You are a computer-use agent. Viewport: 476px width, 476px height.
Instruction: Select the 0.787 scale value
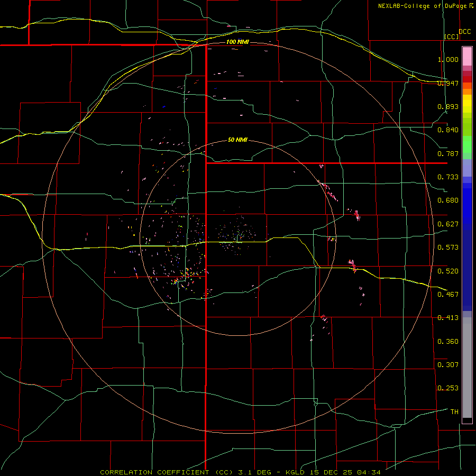(448, 153)
